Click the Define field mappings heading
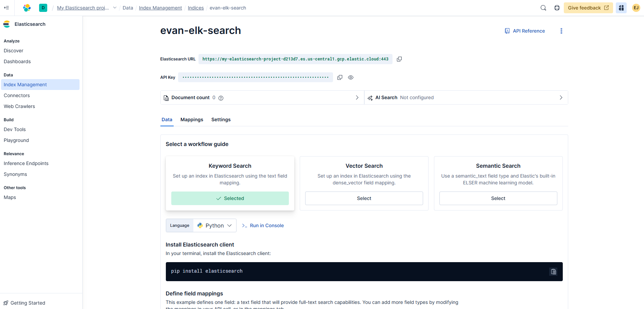Viewport: 644px width, 309px height. pyautogui.click(x=194, y=293)
